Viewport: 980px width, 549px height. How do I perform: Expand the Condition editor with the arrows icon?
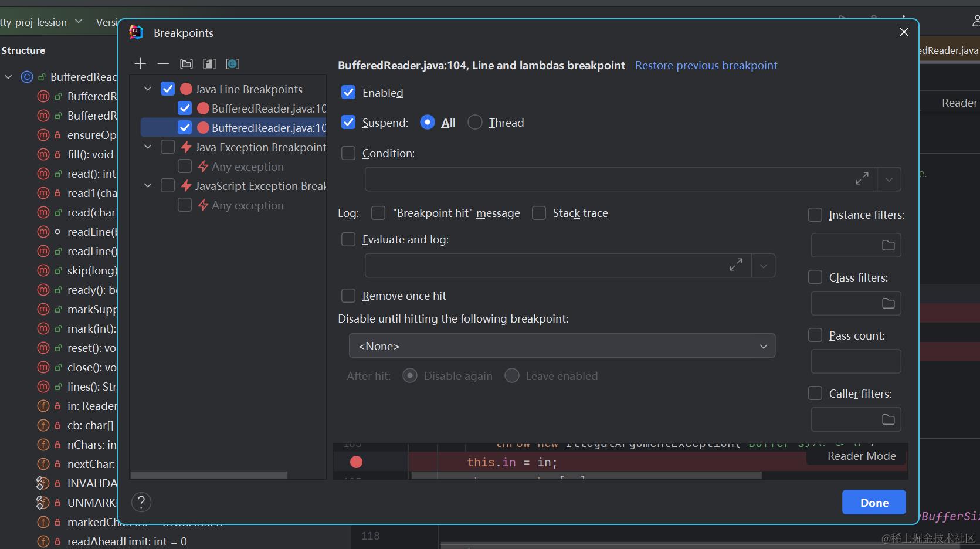tap(862, 179)
